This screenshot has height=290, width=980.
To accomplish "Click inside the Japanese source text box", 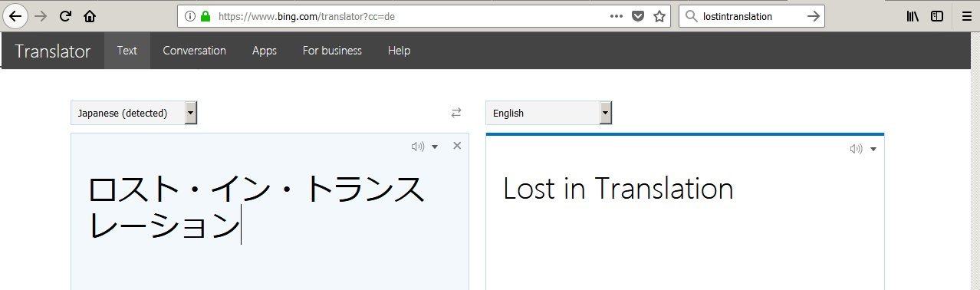I will point(270,212).
